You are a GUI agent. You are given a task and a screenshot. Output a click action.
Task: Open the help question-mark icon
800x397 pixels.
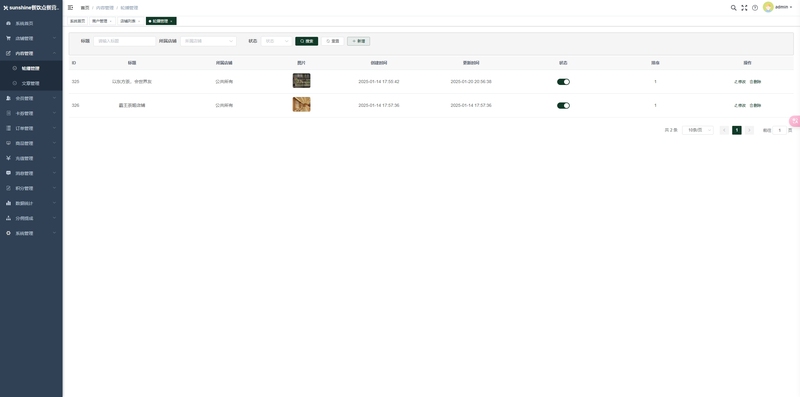point(755,8)
